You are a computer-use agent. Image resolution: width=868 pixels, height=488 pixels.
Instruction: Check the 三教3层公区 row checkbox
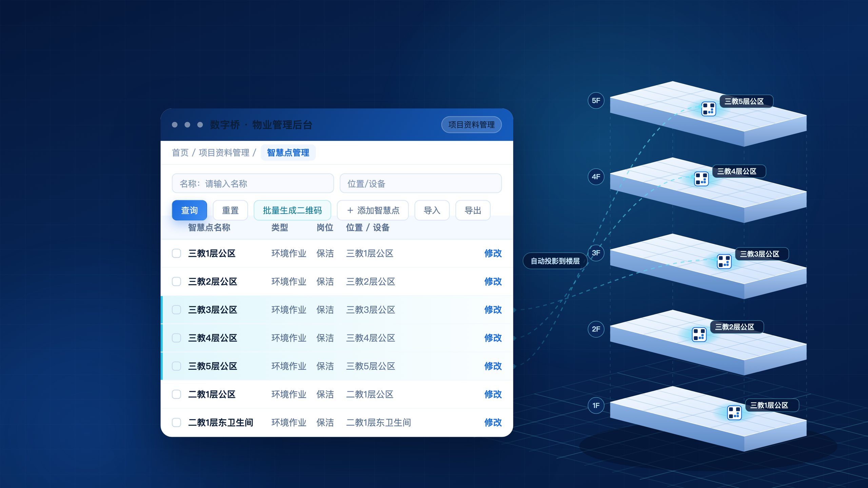point(176,309)
